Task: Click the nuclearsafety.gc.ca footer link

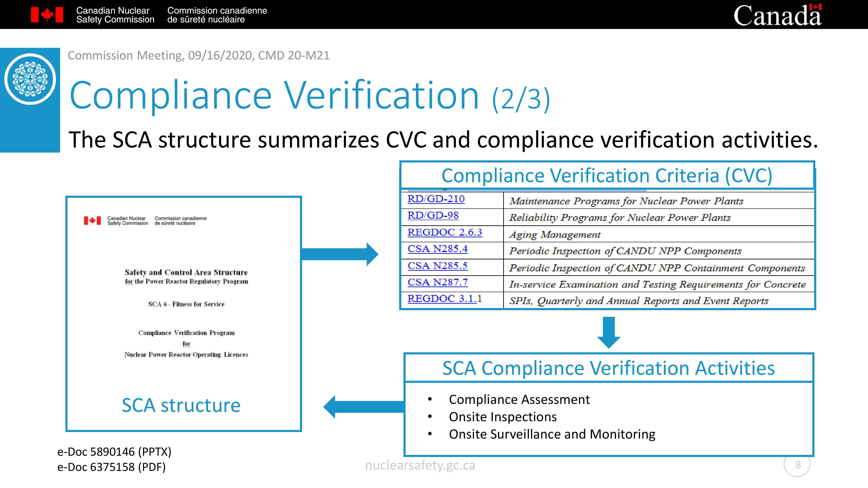Action: [420, 465]
